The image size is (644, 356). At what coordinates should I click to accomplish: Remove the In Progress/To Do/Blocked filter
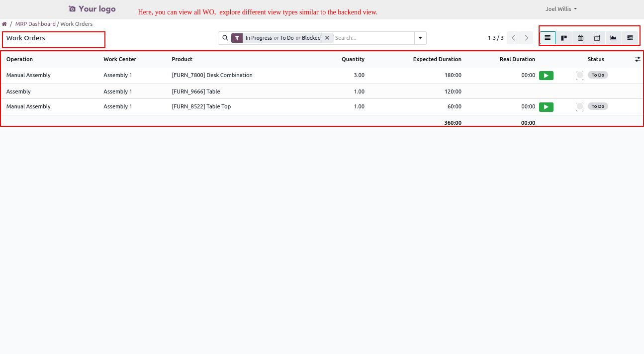pos(327,38)
